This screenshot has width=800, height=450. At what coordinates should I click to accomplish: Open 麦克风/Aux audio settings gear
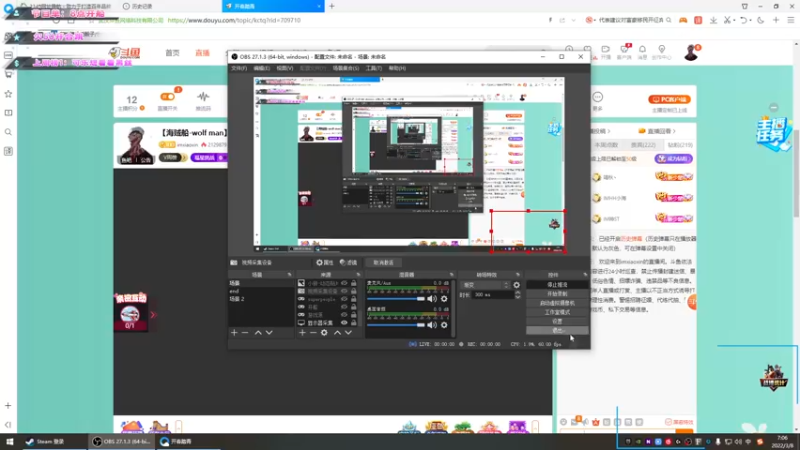(444, 298)
